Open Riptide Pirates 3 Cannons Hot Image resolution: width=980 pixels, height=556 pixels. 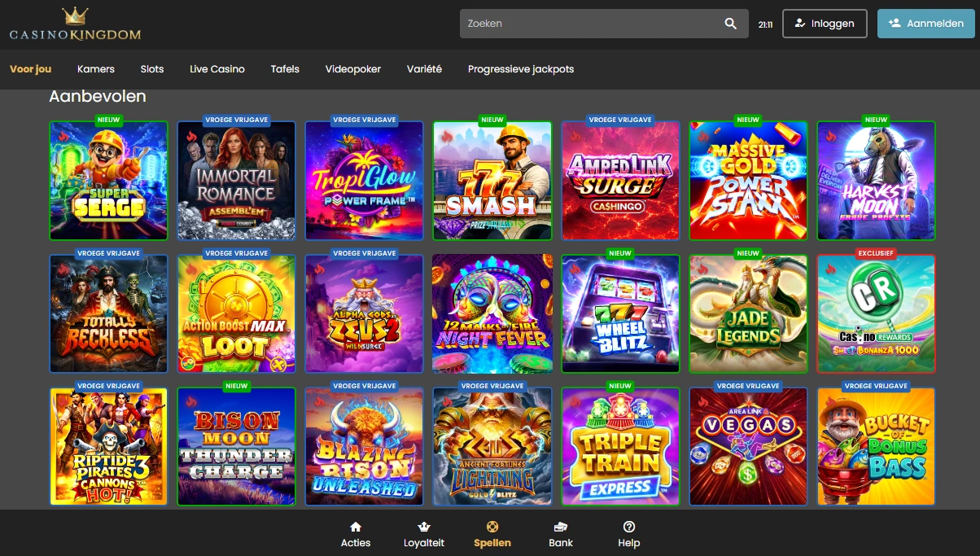[x=108, y=446]
